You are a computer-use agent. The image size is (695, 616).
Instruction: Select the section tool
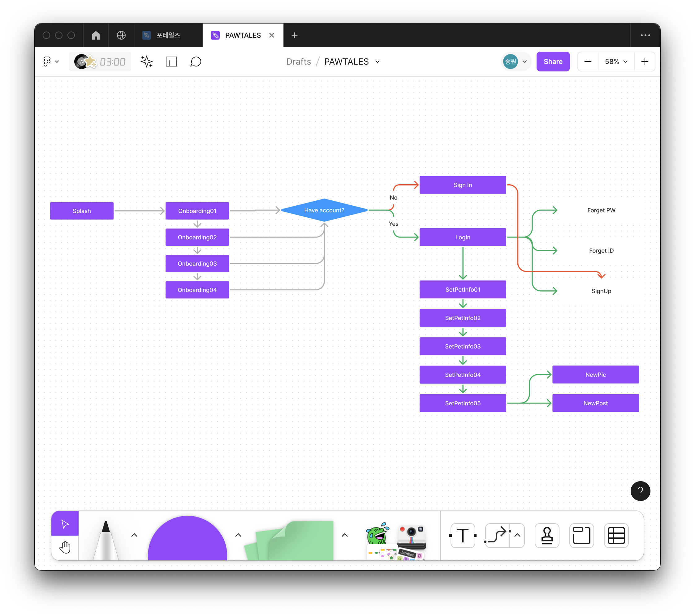click(x=581, y=536)
